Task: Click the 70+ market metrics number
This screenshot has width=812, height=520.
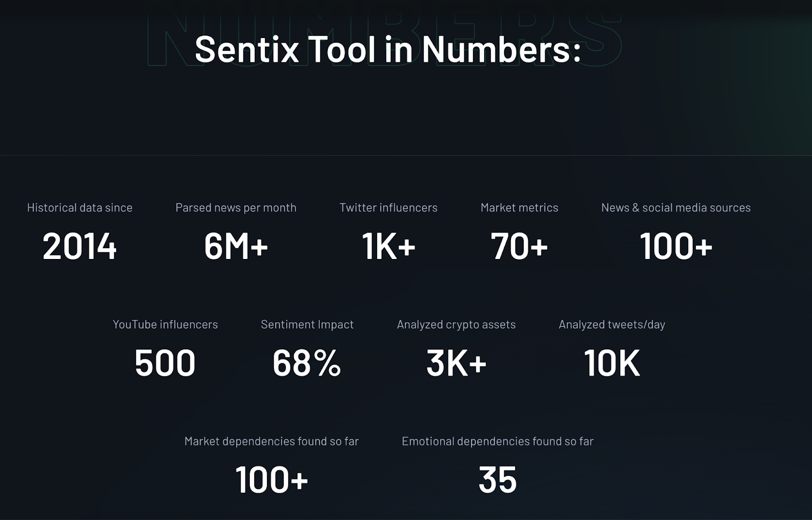Action: 519,246
